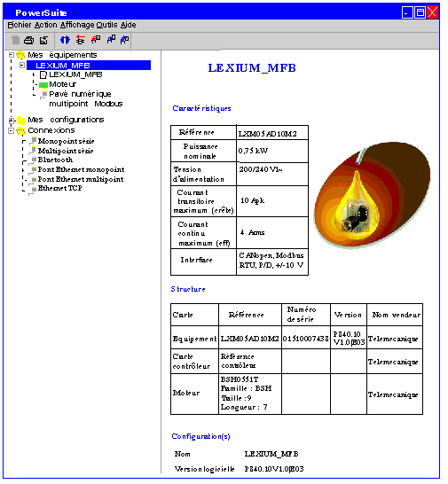The image size is (448, 484).
Task: Click the Configuration(s) section heading
Action: (200, 436)
